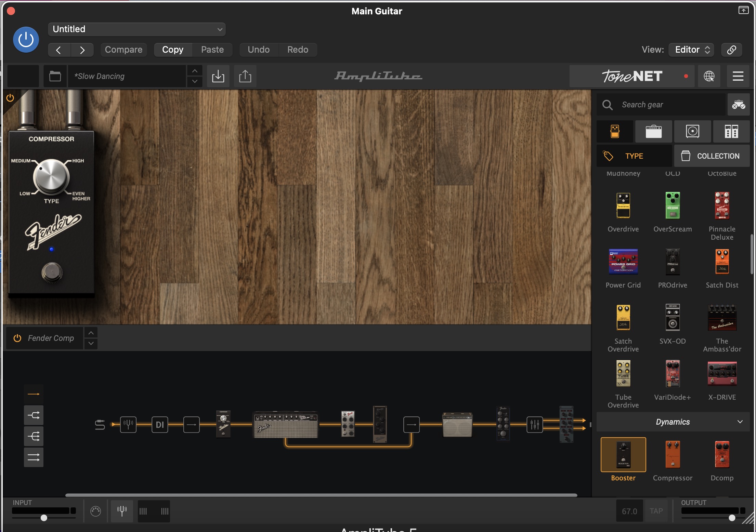Screen dimensions: 756x532
Task: Select the Fender amp head in the chain
Action: click(286, 425)
